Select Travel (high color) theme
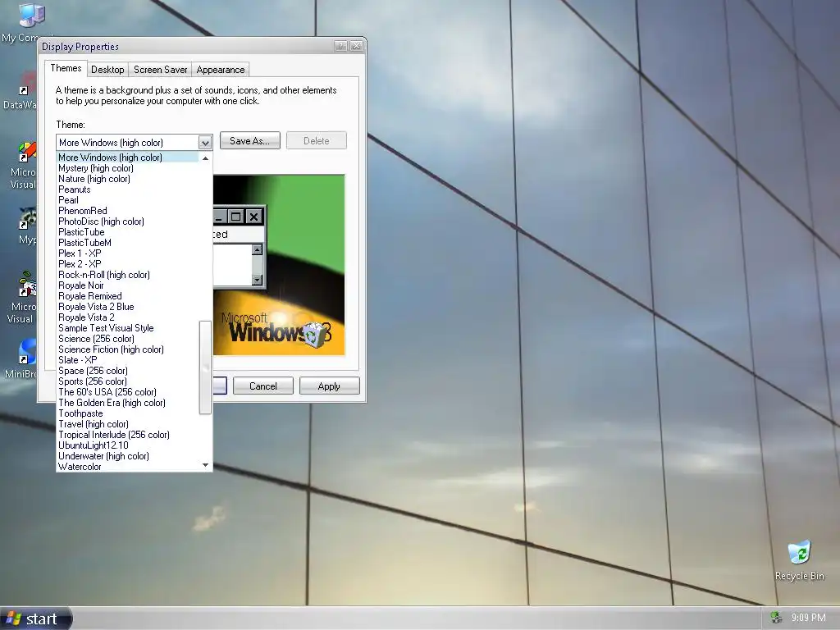 click(127, 424)
